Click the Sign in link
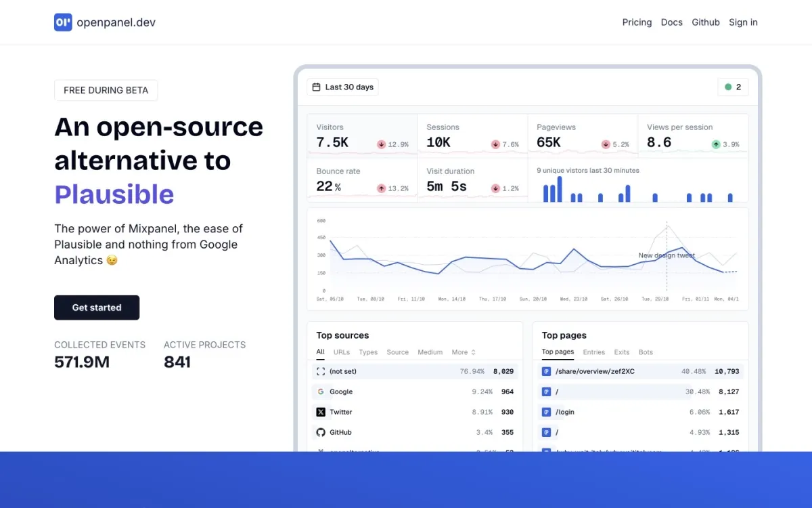 click(743, 22)
